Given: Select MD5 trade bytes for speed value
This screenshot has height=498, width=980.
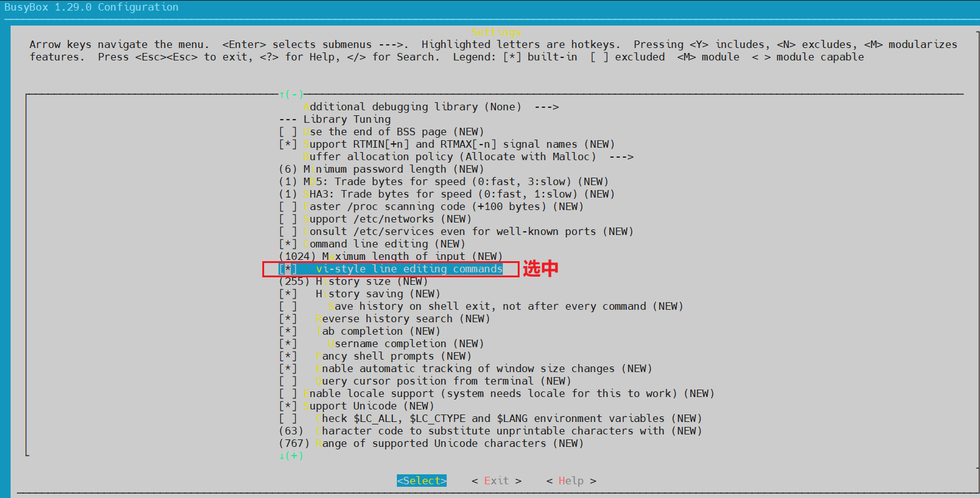Looking at the screenshot, I should click(444, 181).
